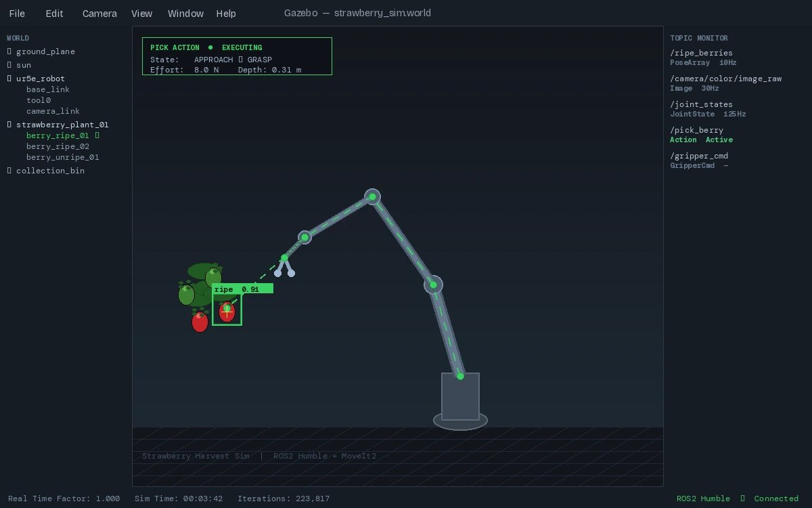Click the collection_bin model icon

click(9, 171)
